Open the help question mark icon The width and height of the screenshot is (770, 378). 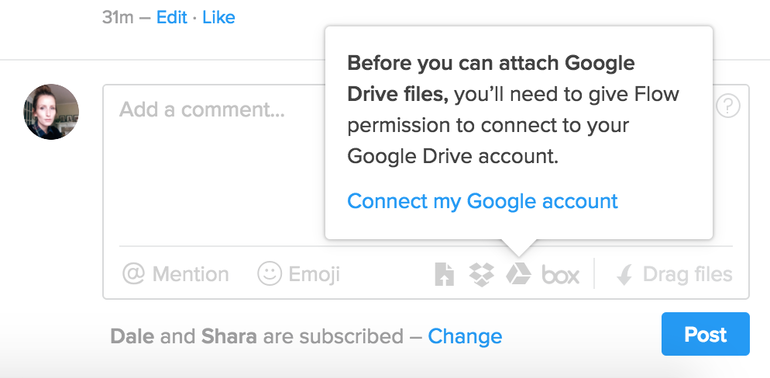click(728, 106)
